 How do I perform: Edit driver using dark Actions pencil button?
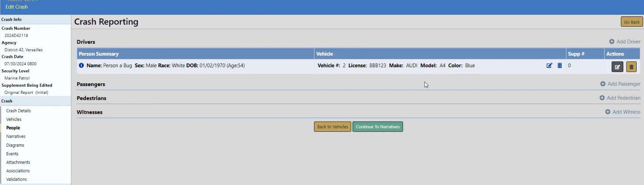[x=617, y=67]
